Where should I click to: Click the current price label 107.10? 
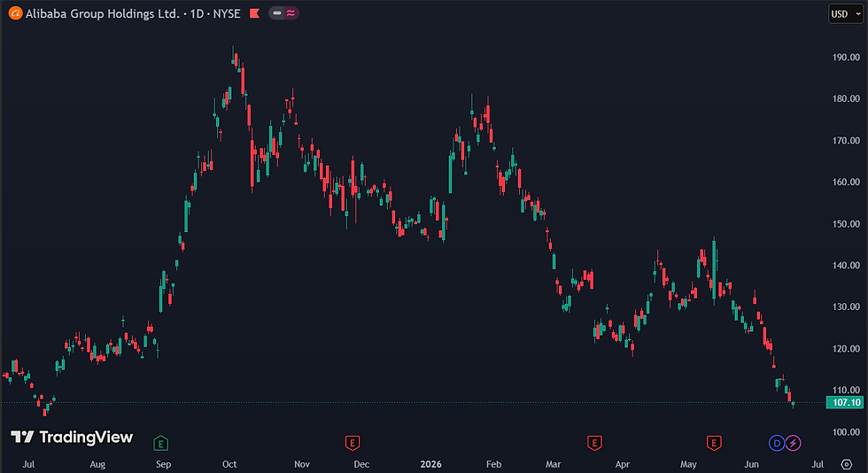pos(845,403)
